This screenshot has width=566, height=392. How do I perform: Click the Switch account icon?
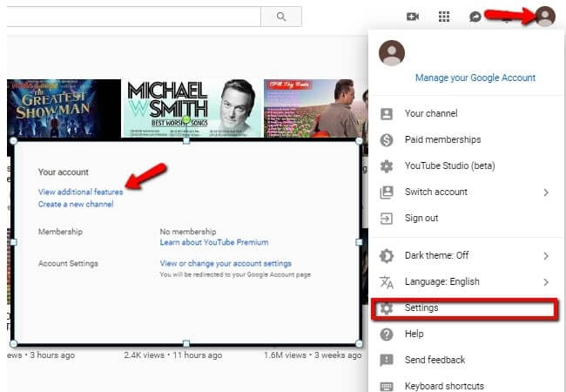387,192
